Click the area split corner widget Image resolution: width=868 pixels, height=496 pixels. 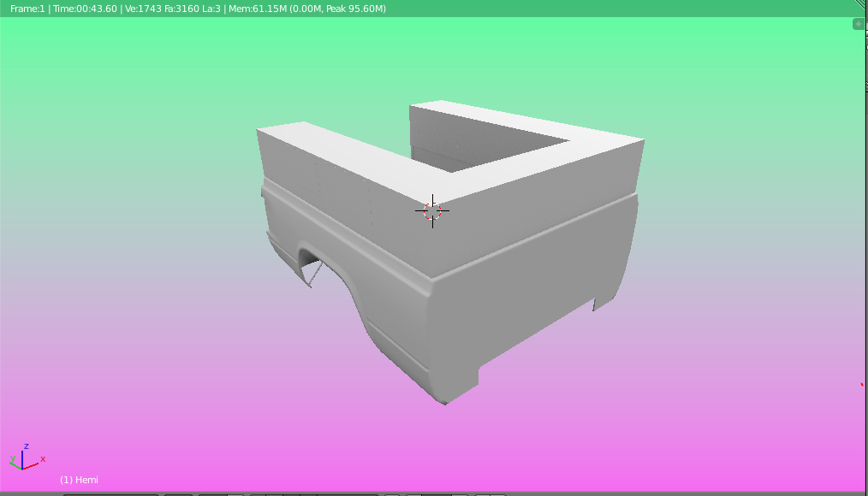pos(862,3)
